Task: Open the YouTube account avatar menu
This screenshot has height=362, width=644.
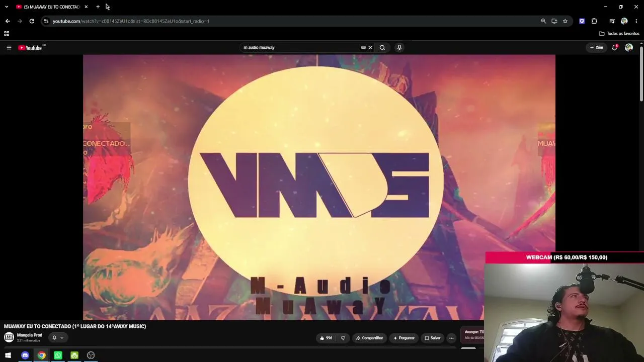Action: [628, 48]
